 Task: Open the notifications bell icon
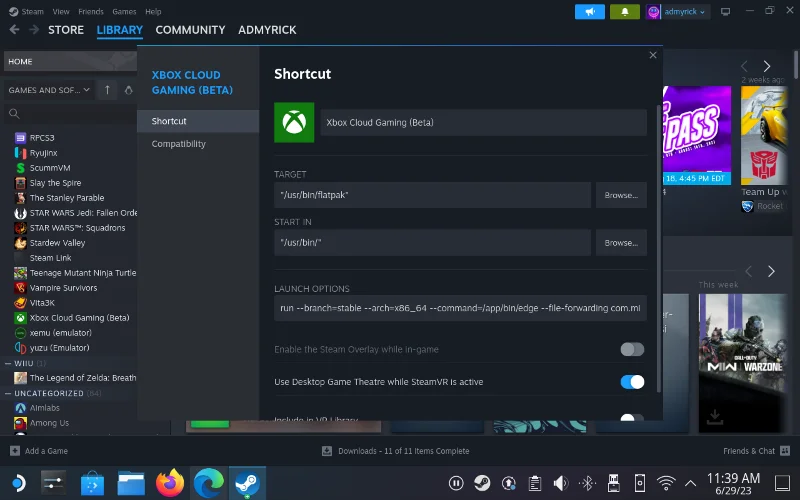click(625, 12)
